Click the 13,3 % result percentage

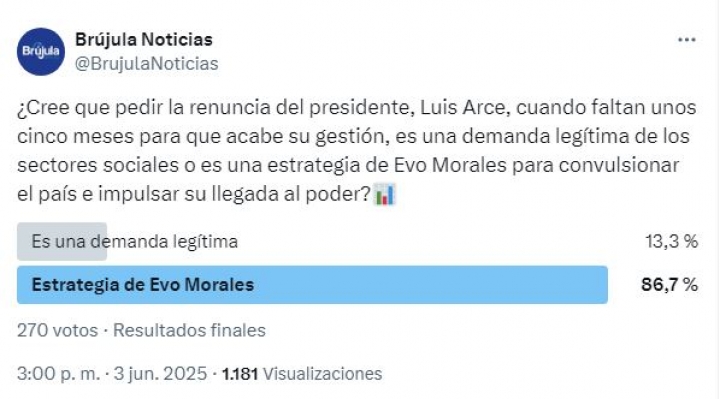pyautogui.click(x=671, y=242)
